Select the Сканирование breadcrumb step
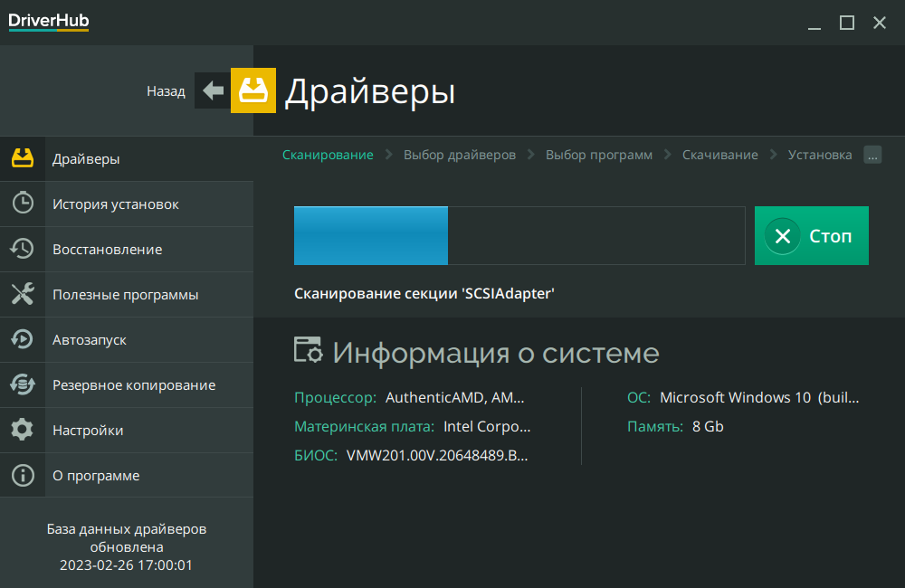Screen dimensions: 905x588 [x=328, y=155]
